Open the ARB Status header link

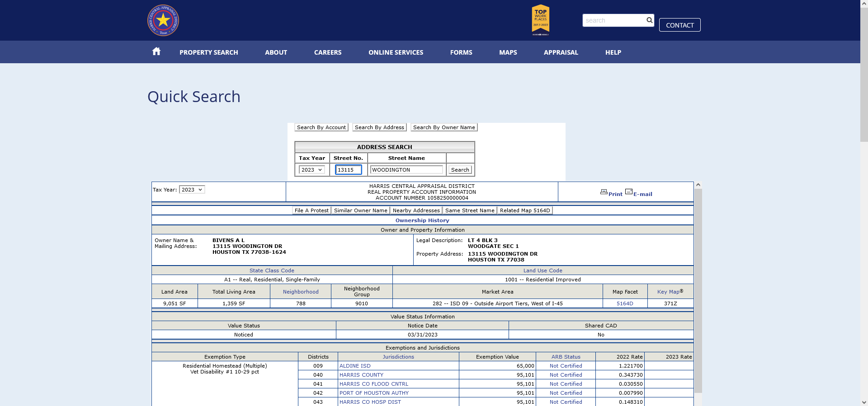pyautogui.click(x=566, y=357)
